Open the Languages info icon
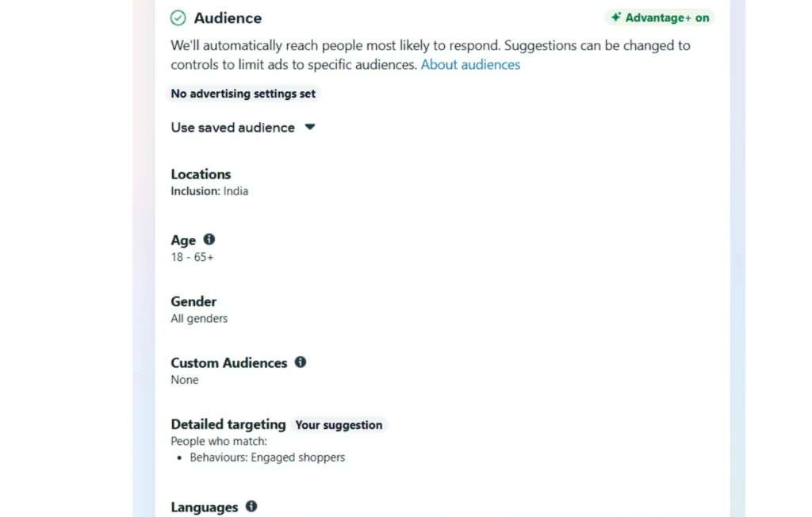The image size is (812, 517). pyautogui.click(x=251, y=506)
